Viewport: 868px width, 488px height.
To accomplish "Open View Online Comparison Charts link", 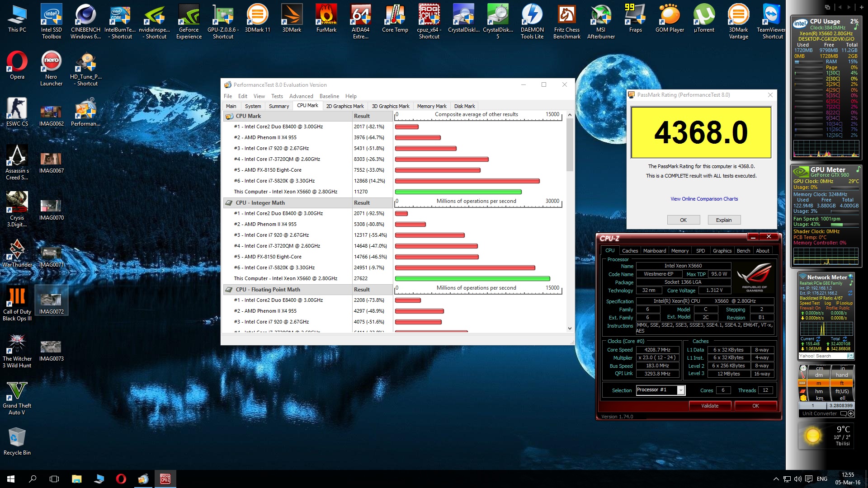I will (x=704, y=199).
